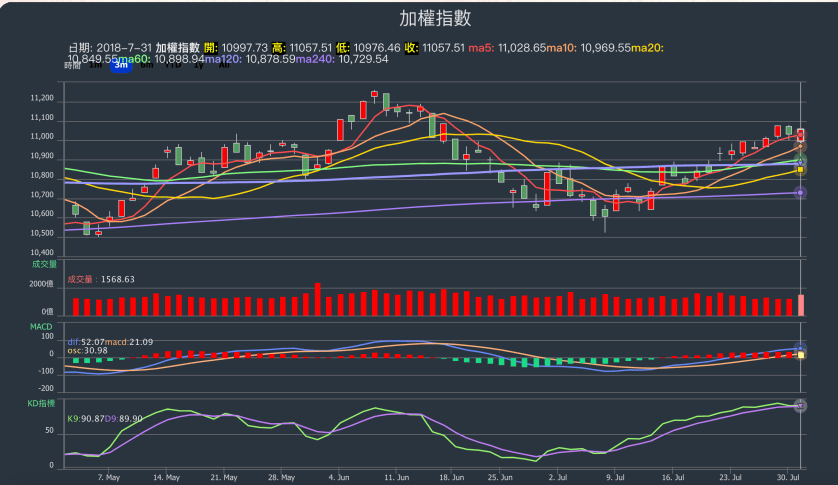Switch range to 6m
This screenshot has width=838, height=485.
point(146,66)
